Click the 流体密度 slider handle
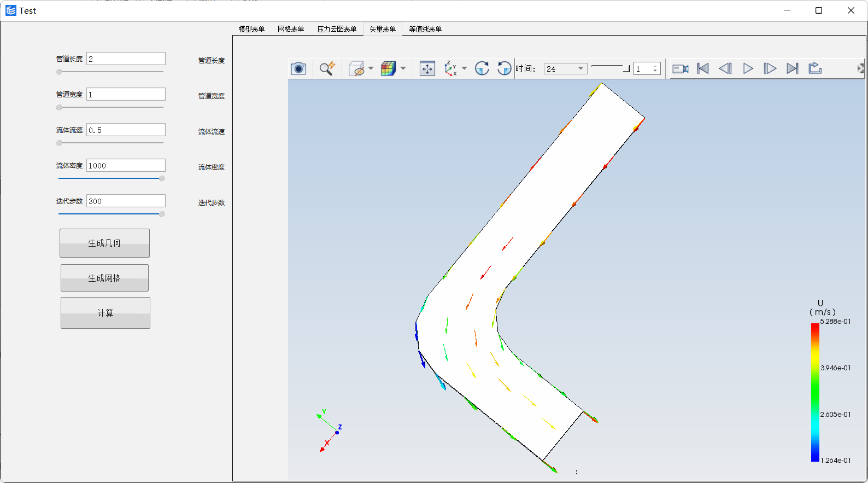Screen dimensions: 868x483 (162, 178)
